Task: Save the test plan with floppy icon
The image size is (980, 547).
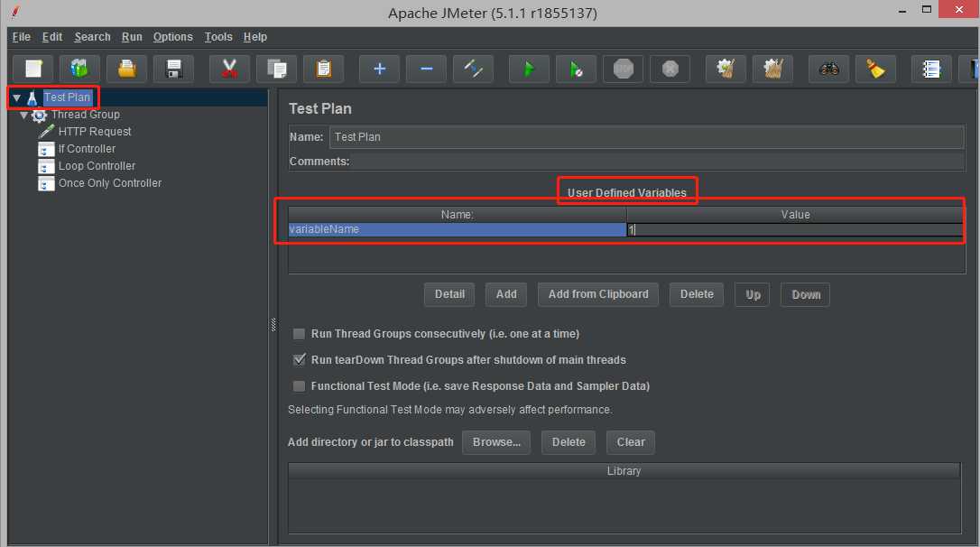Action: [174, 69]
